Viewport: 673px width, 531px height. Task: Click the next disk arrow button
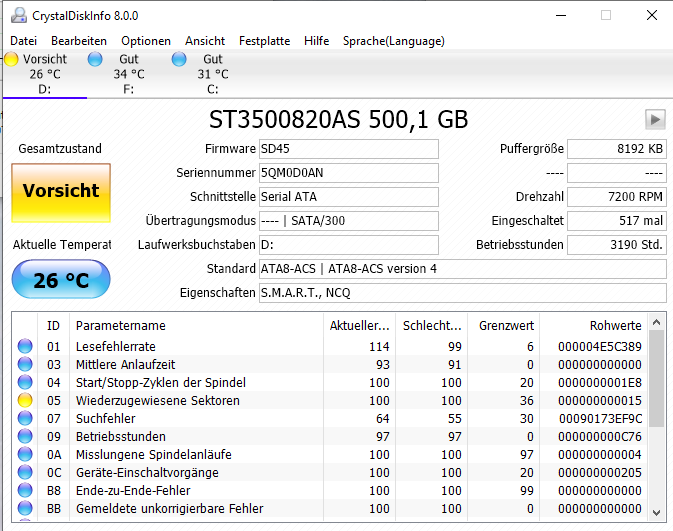point(655,119)
